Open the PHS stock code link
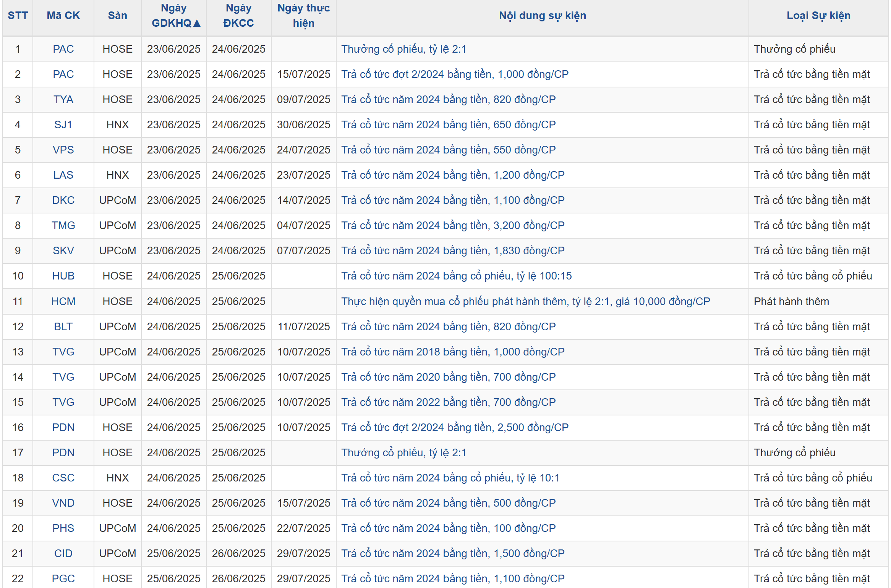This screenshot has width=891, height=588. (63, 528)
